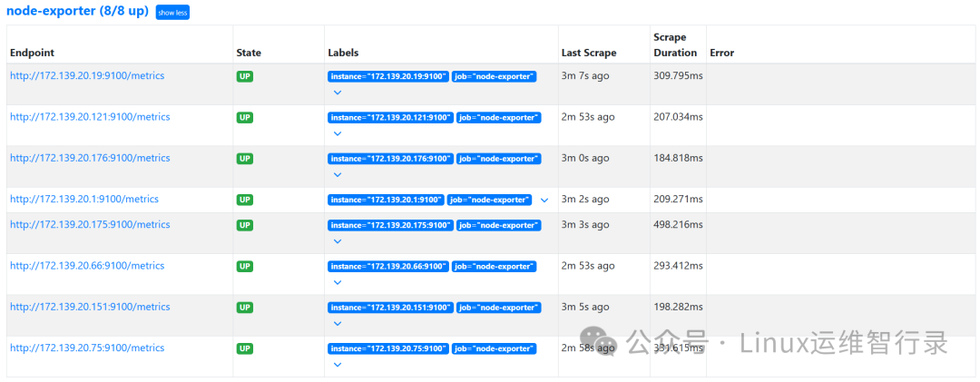The image size is (980, 382).
Task: Expand labels chevron for instance 172.139.20.75:9100
Action: point(338,365)
